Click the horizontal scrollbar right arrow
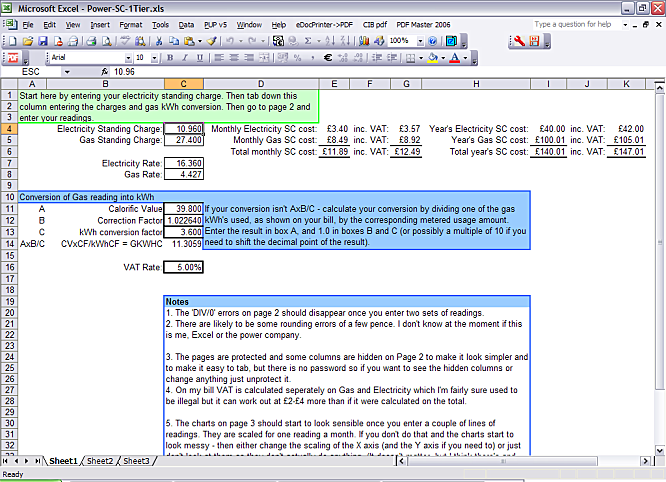The height and width of the screenshot is (482, 666). pos(645,461)
